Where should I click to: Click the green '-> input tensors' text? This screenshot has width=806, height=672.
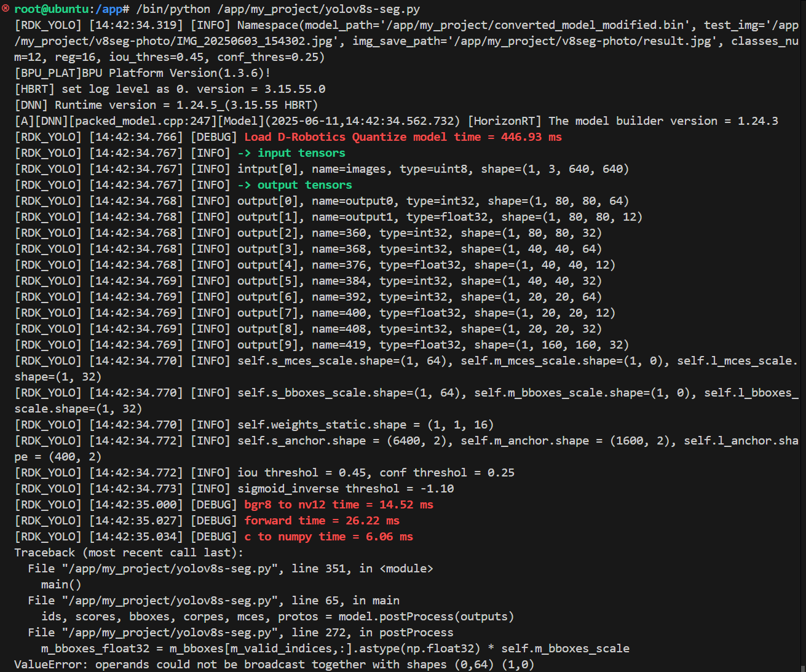pyautogui.click(x=291, y=153)
